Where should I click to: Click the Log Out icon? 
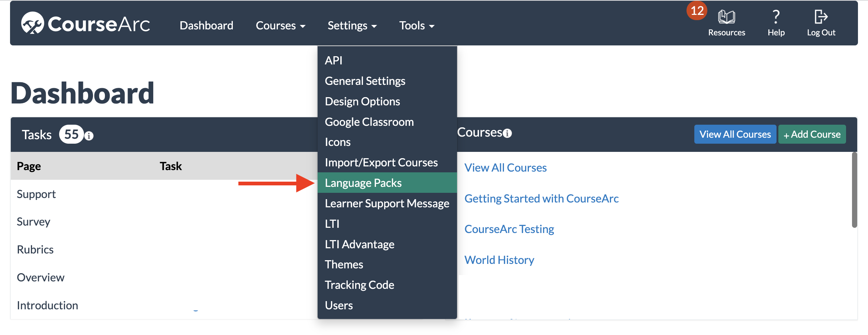(821, 17)
